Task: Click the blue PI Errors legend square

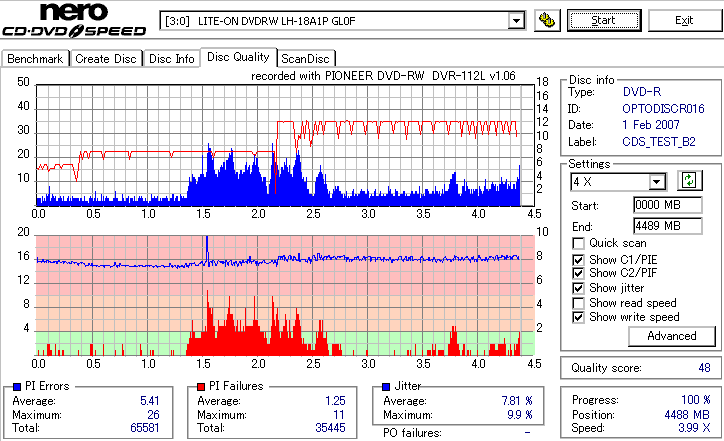Action: 17,387
